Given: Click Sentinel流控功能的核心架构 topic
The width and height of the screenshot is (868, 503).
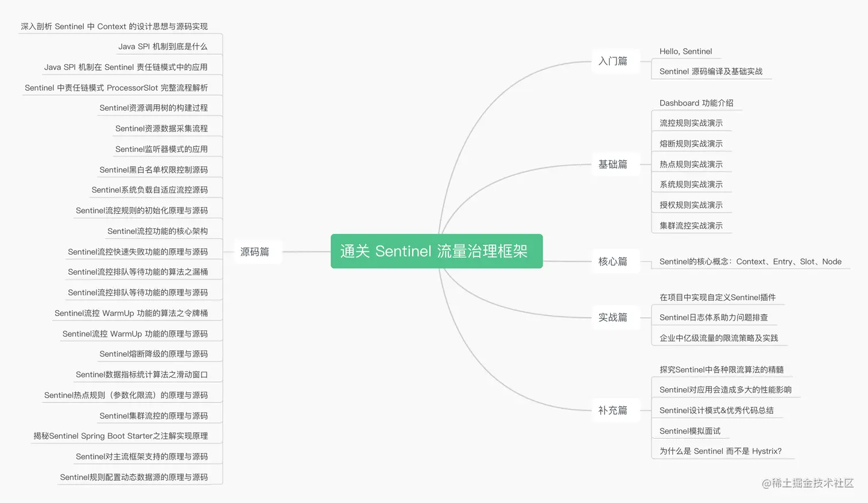Looking at the screenshot, I should [x=158, y=231].
